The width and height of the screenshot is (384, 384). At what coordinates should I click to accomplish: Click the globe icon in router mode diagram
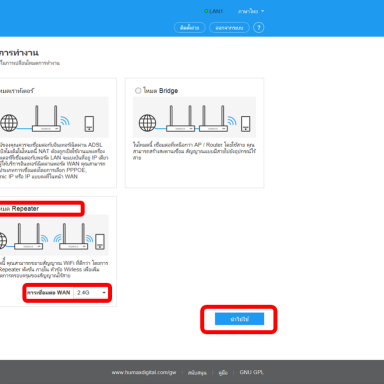click(x=9, y=123)
